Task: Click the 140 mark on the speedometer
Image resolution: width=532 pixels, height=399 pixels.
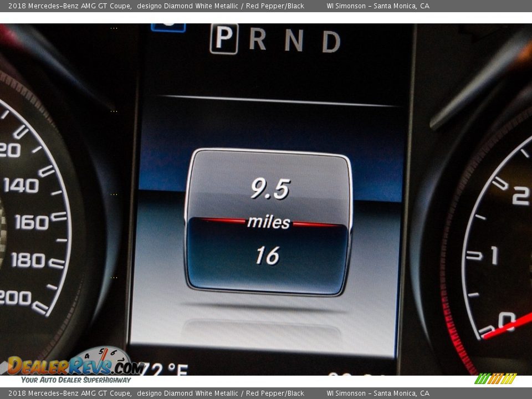Action: coord(21,185)
